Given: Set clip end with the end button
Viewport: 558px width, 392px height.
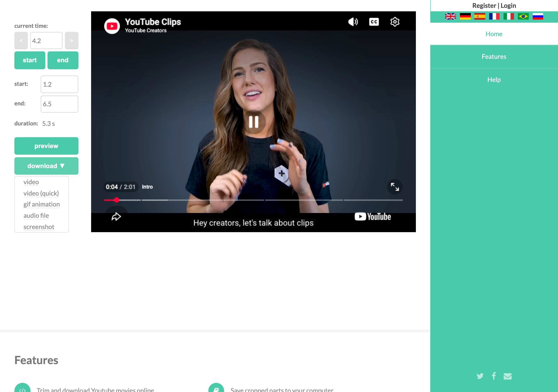Looking at the screenshot, I should pyautogui.click(x=63, y=60).
